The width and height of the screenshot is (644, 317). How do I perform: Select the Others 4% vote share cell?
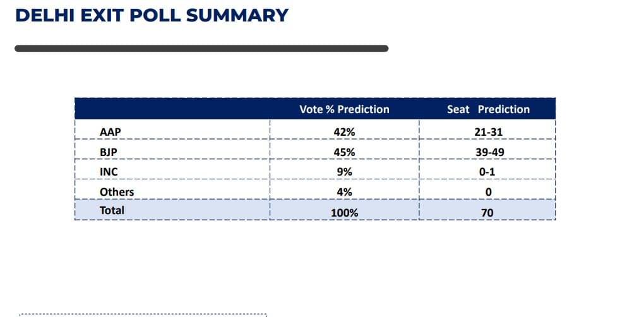click(344, 191)
